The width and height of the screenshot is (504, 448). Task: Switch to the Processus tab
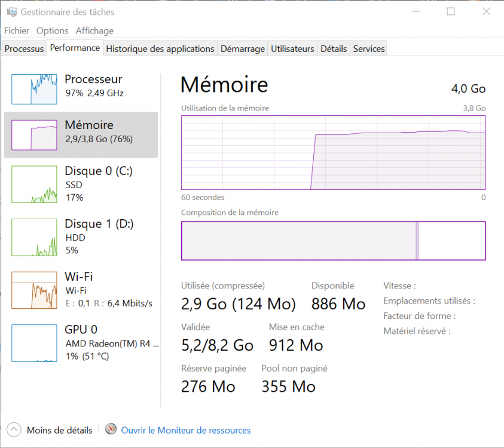pos(25,49)
